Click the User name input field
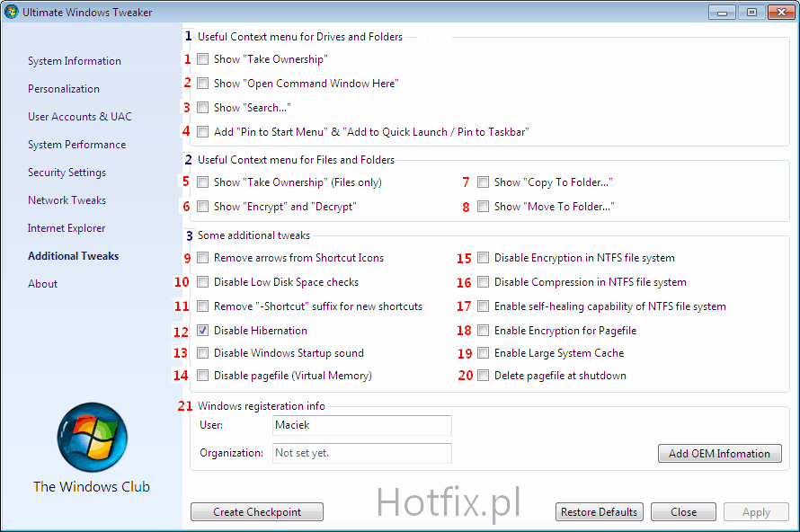The image size is (800, 532). point(361,425)
